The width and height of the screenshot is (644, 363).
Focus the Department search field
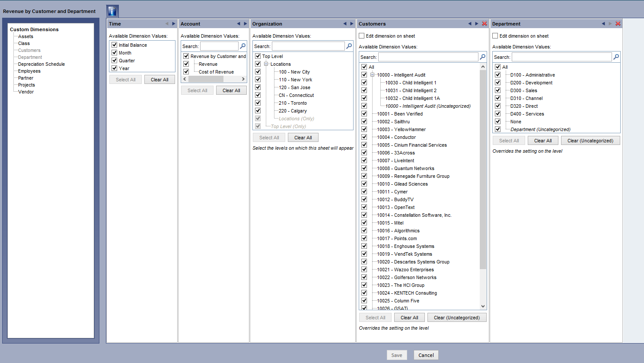(x=562, y=57)
